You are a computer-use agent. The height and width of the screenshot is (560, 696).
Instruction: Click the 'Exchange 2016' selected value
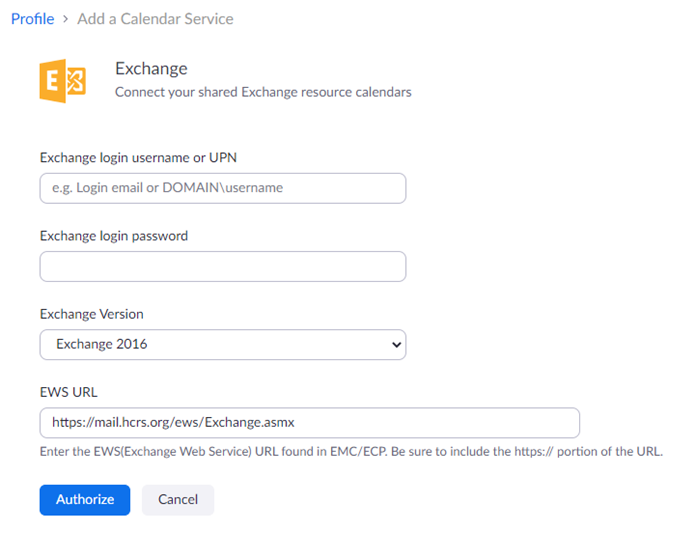(102, 344)
